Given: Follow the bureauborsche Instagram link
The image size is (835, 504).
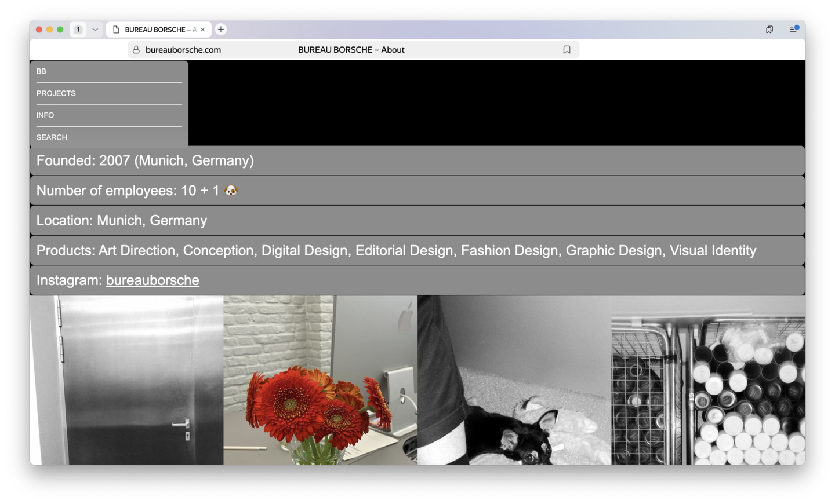Looking at the screenshot, I should (153, 280).
